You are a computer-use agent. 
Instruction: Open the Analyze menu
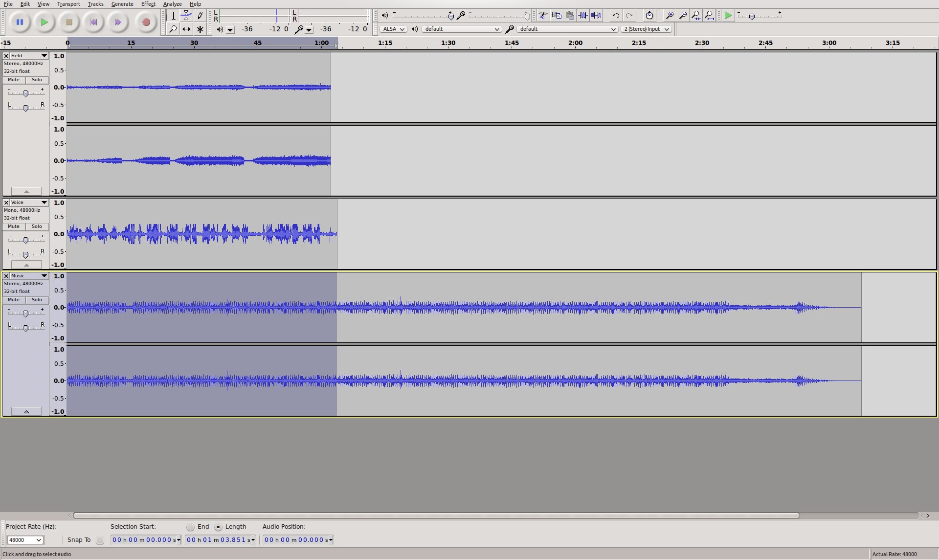tap(172, 4)
